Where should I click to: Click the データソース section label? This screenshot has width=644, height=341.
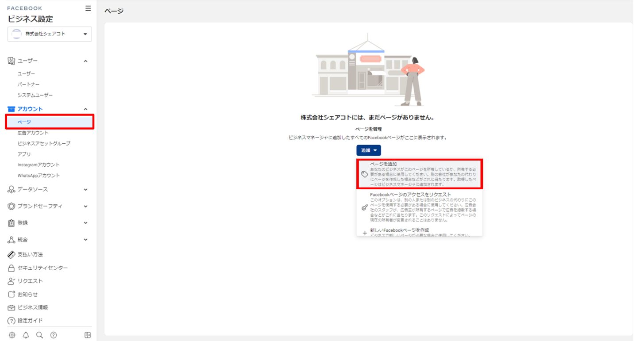[33, 189]
